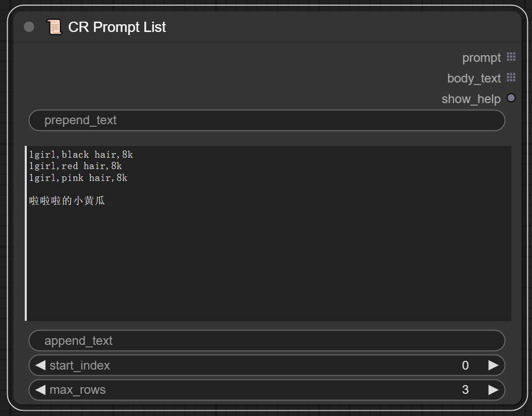Increase start_index with the right arrow

pos(493,365)
